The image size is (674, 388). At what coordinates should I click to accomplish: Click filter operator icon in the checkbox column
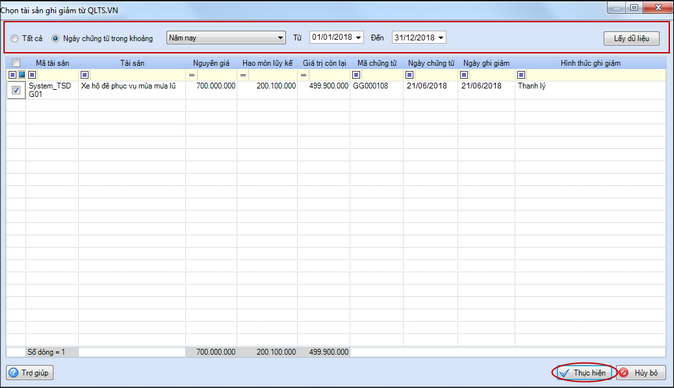[12, 75]
